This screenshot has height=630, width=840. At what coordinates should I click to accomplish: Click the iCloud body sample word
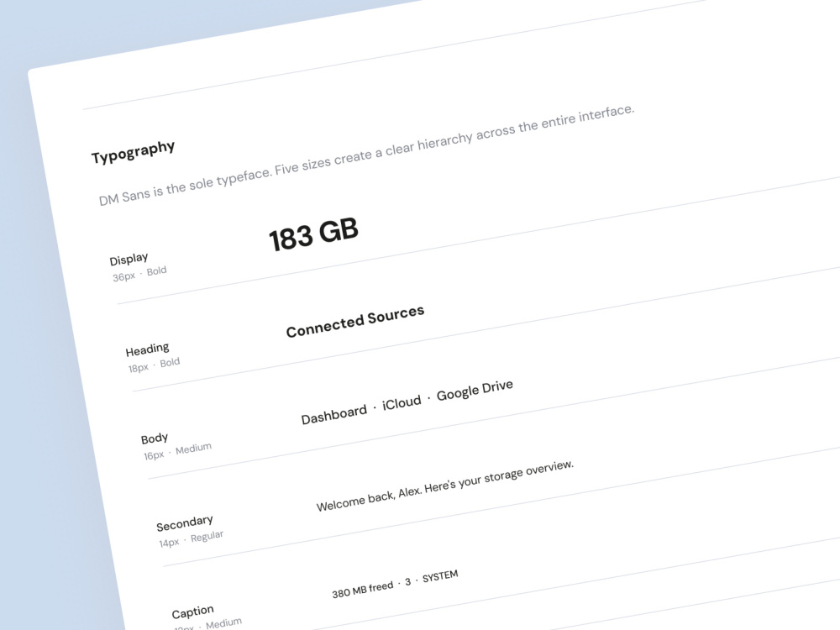tap(402, 402)
